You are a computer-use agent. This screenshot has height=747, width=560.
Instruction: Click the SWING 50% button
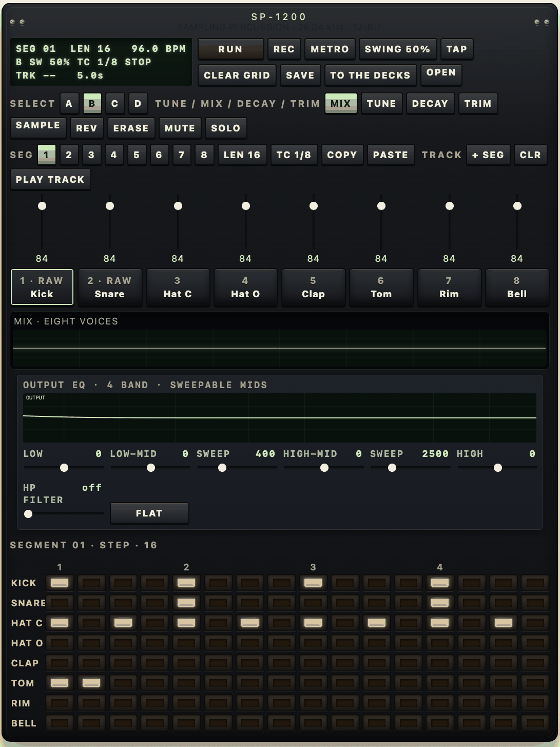397,49
